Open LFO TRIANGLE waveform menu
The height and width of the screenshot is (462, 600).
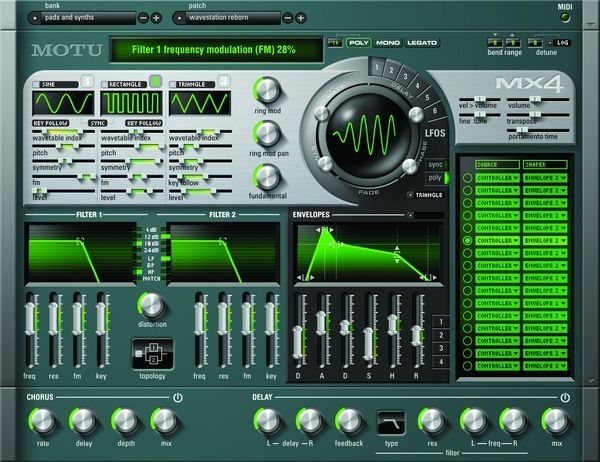click(425, 195)
